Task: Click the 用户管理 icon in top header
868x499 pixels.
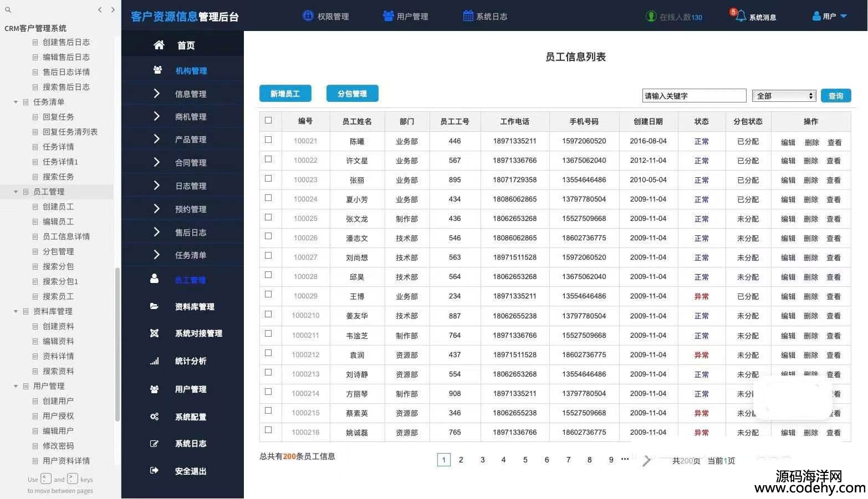Action: pyautogui.click(x=388, y=16)
